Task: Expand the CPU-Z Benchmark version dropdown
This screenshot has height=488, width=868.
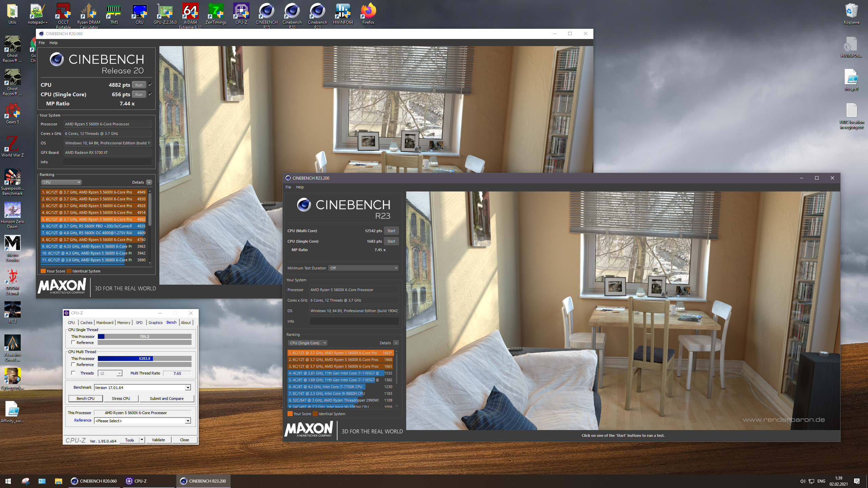Action: point(188,387)
